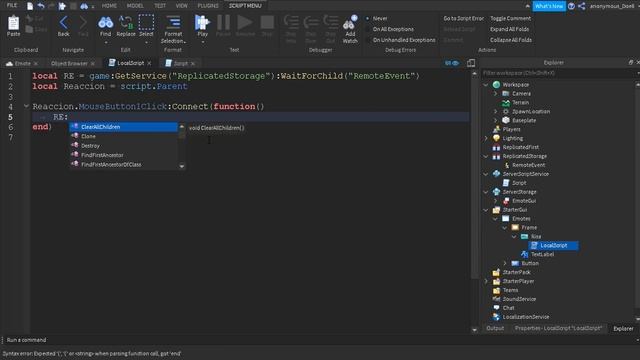Select RemoteEvent in Explorer
This screenshot has height=360, width=640.
click(529, 165)
